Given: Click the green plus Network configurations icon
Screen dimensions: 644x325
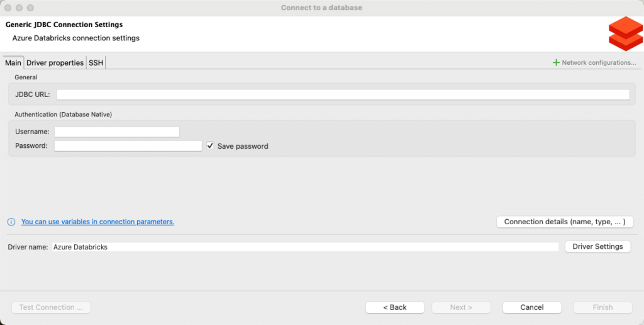Looking at the screenshot, I should tap(556, 63).
